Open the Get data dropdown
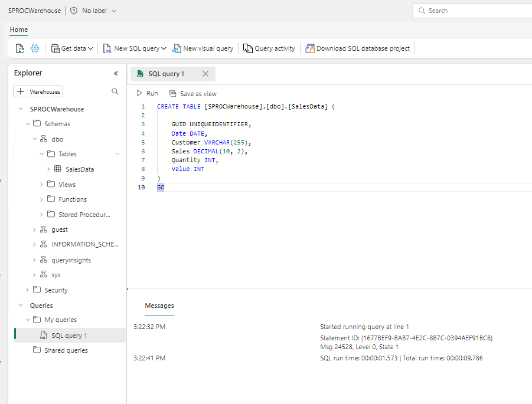This screenshot has width=532, height=404. 71,48
